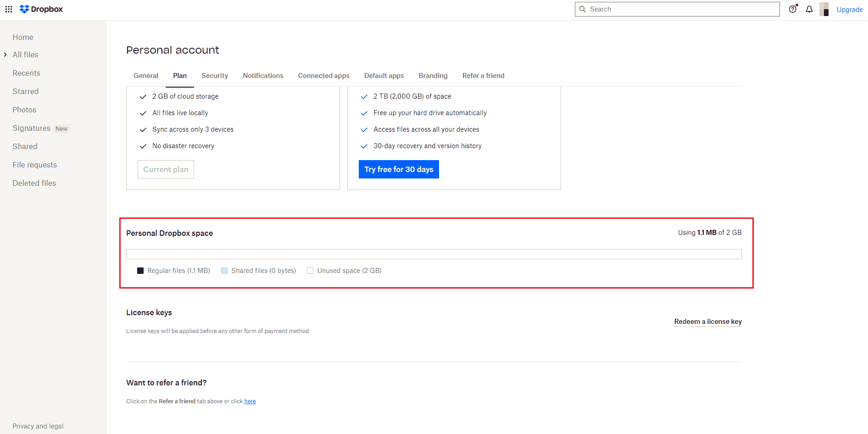Screen dimensions: 868x434
Task: Open the account avatar menu
Action: (824, 9)
